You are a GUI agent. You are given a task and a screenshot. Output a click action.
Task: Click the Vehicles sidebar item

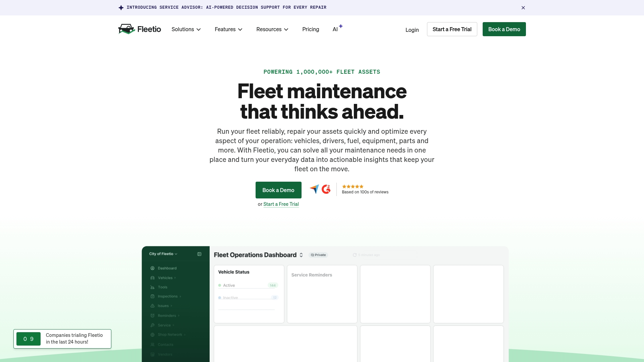pos(165,278)
